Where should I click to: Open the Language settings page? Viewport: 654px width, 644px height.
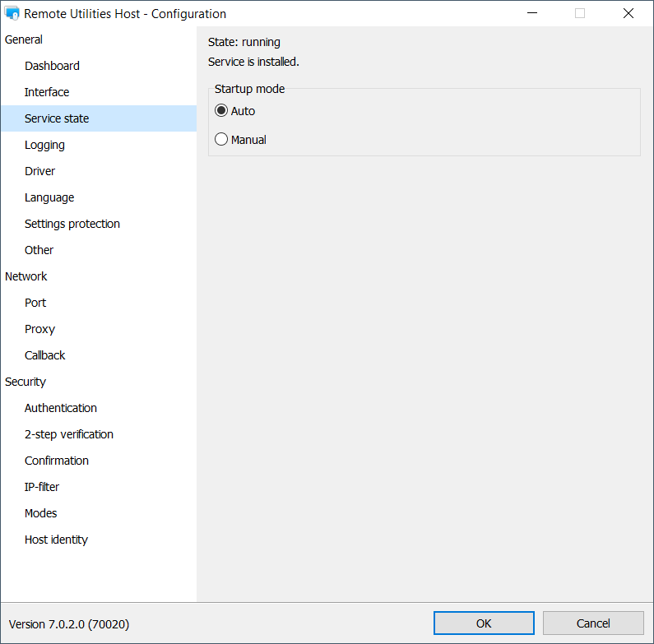click(99, 197)
